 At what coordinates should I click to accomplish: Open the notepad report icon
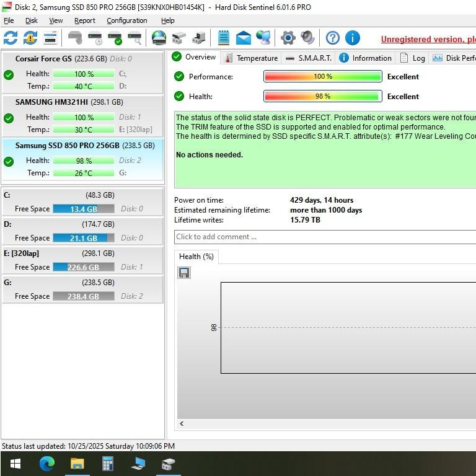(224, 38)
